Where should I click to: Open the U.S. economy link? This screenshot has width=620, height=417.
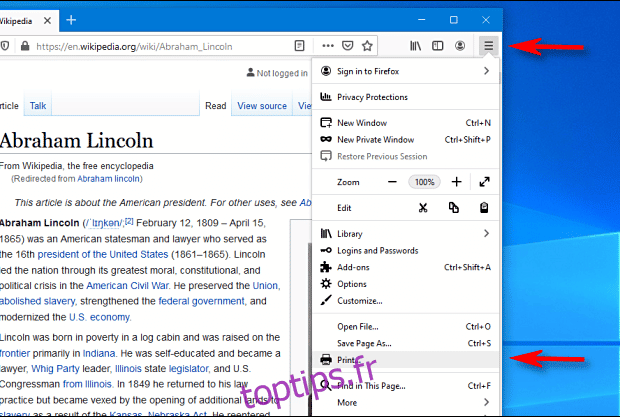pyautogui.click(x=99, y=317)
